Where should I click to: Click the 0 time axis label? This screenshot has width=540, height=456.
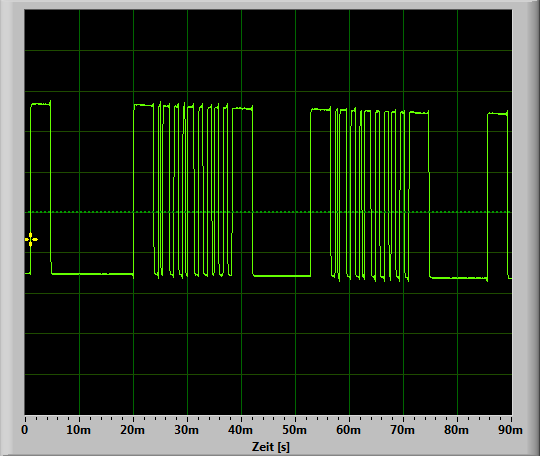pyautogui.click(x=24, y=430)
